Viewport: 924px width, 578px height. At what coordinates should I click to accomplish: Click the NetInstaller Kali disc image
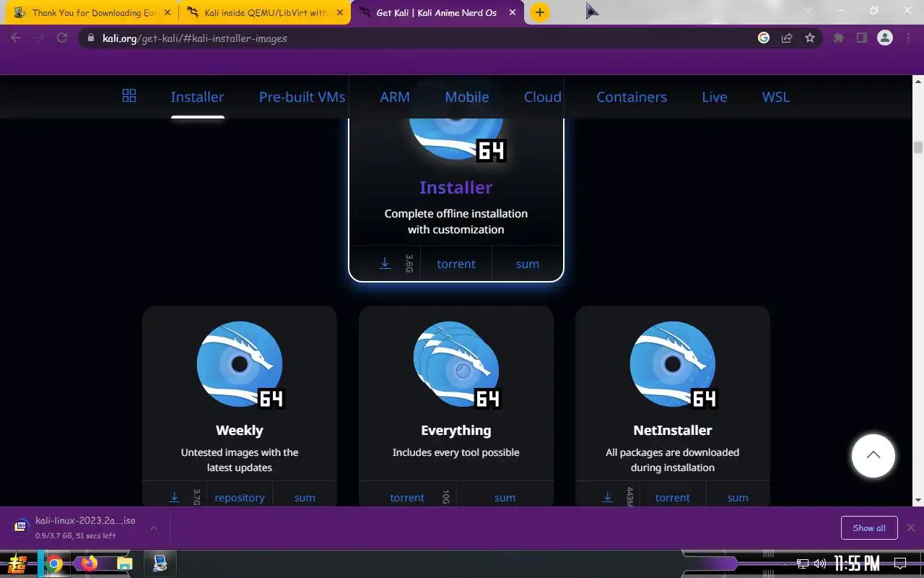tap(673, 364)
